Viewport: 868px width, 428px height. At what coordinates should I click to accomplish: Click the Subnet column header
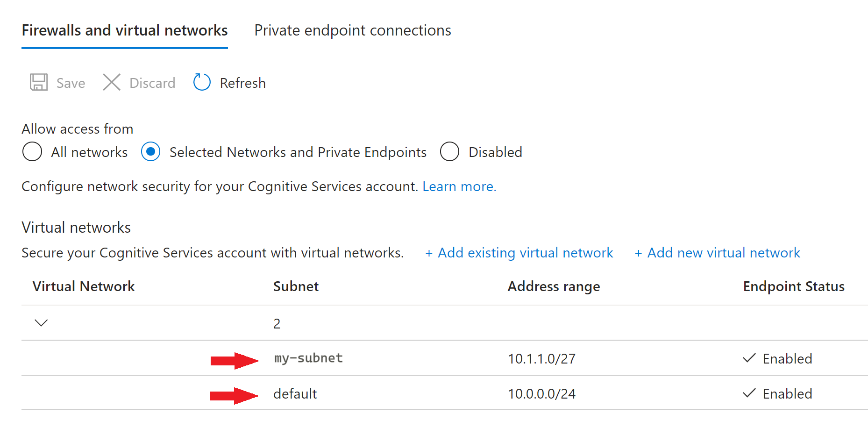296,286
